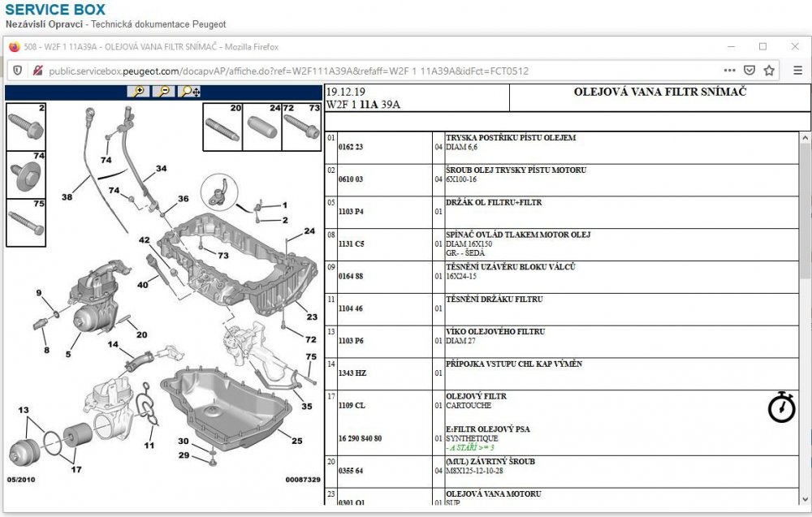
Task: Save page to Pocket
Action: point(749,71)
